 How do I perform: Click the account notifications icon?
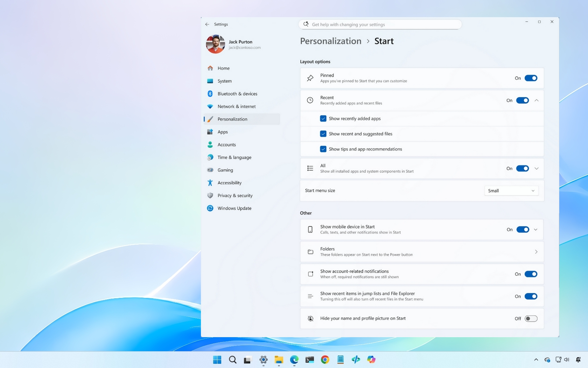[x=310, y=274]
